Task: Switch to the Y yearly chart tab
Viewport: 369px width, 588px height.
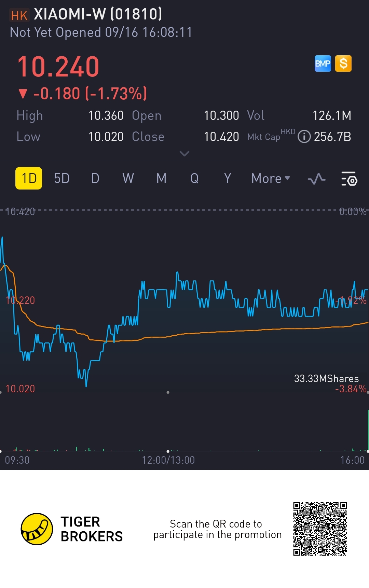Action: pos(228,178)
